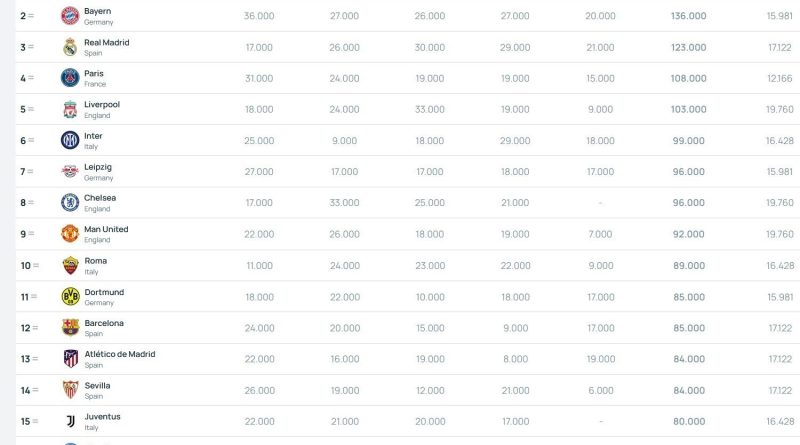Screen dimensions: 800x445
Task: Open the Inter club crest icon
Action: 69,140
